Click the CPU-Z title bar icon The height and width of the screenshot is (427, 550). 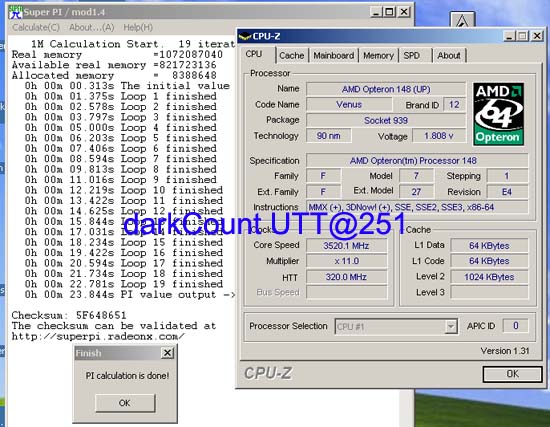tap(245, 36)
